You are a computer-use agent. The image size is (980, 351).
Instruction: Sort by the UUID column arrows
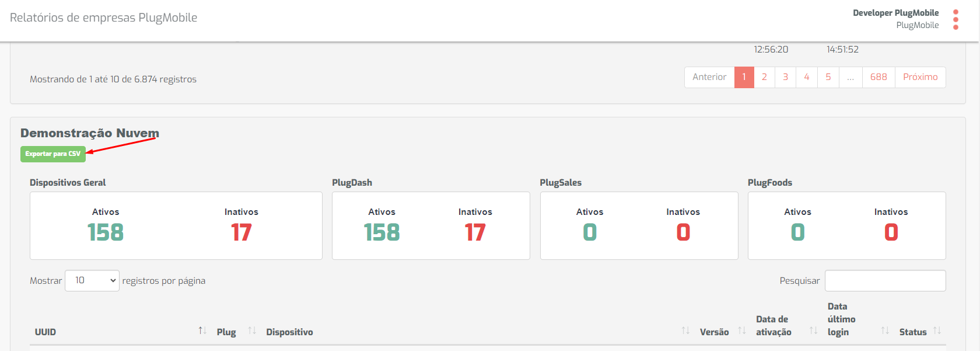[202, 331]
